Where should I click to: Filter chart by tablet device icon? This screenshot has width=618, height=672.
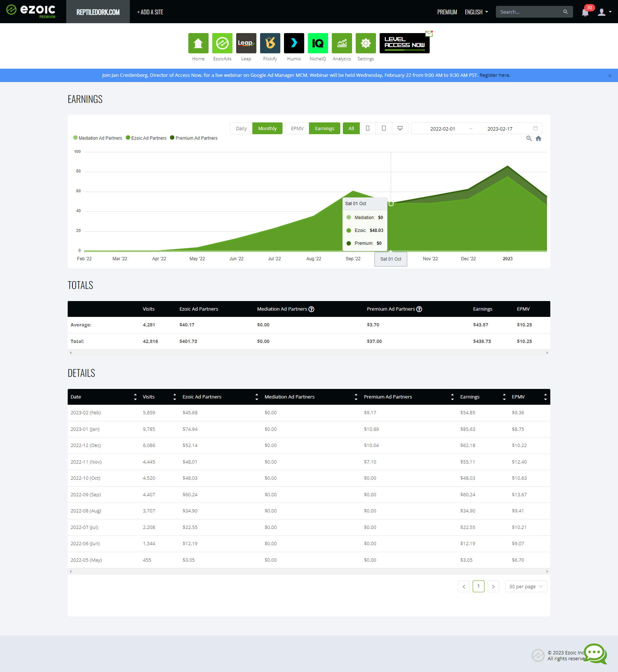(x=384, y=128)
